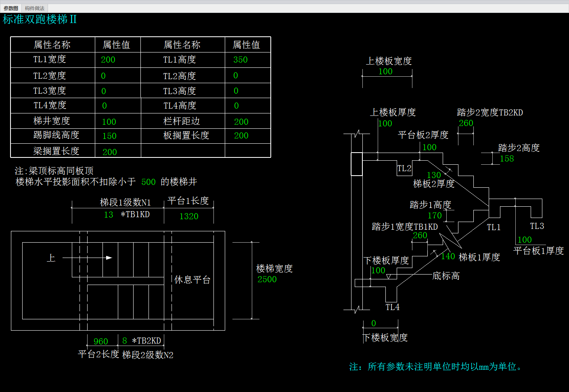Change stairwell area threshold value 500

pos(149,182)
